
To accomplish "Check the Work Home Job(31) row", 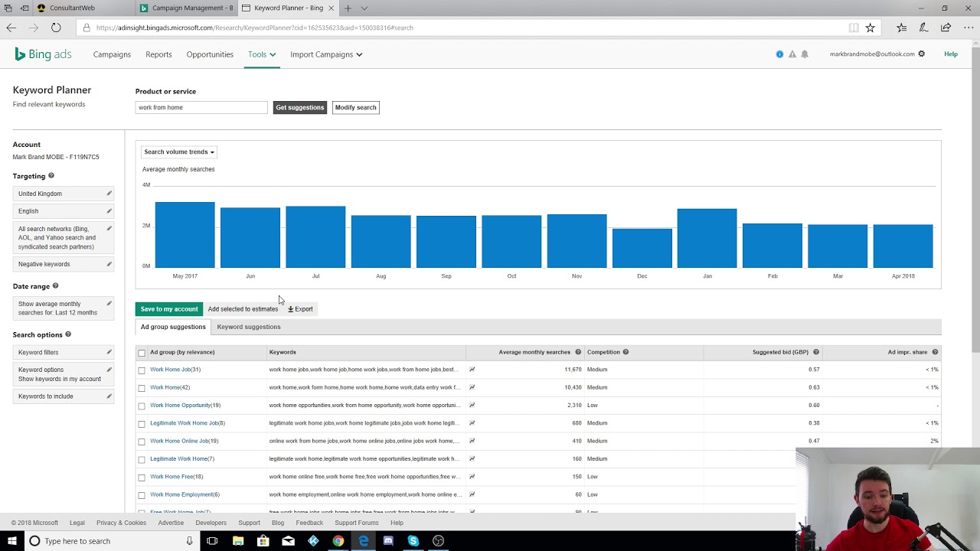I will pyautogui.click(x=142, y=370).
